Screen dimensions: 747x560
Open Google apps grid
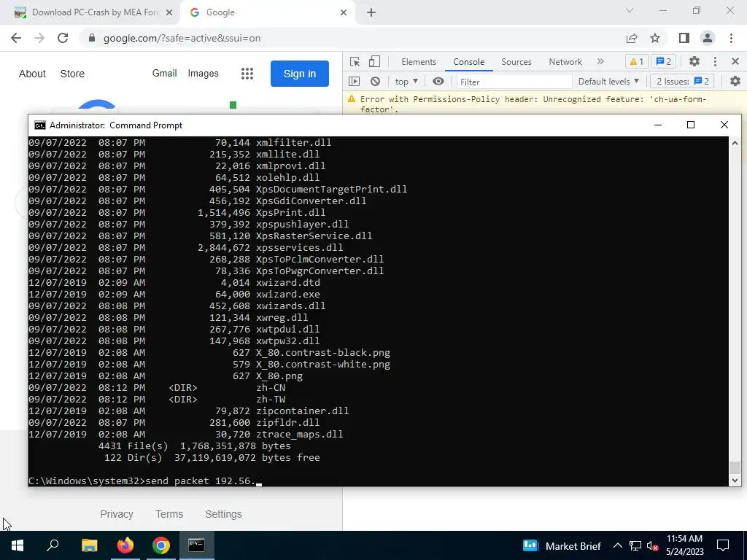pos(247,74)
